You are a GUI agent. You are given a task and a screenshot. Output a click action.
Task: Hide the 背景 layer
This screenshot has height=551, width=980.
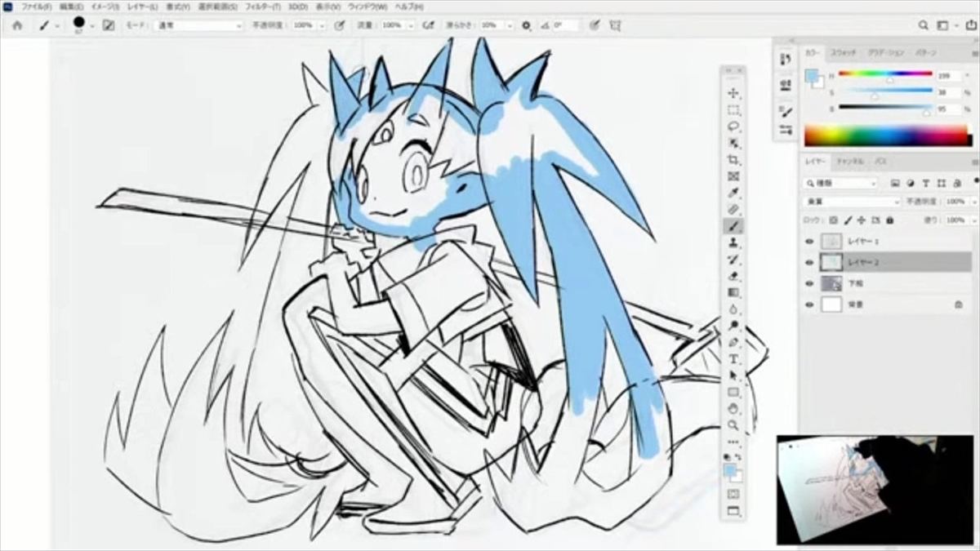point(809,304)
